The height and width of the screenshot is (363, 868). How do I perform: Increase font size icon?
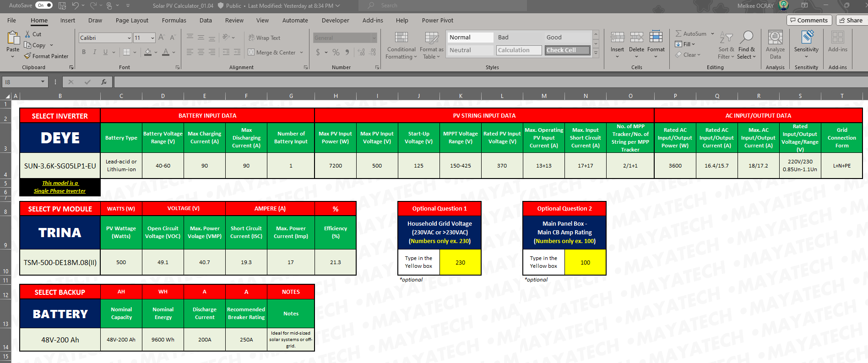click(162, 38)
